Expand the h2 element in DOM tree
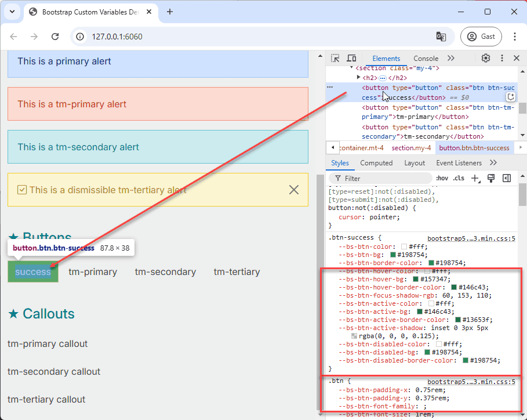527x420 pixels. click(359, 77)
